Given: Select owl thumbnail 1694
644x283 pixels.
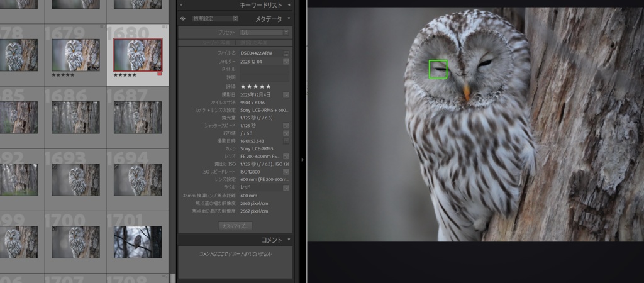Looking at the screenshot, I should (x=138, y=179).
